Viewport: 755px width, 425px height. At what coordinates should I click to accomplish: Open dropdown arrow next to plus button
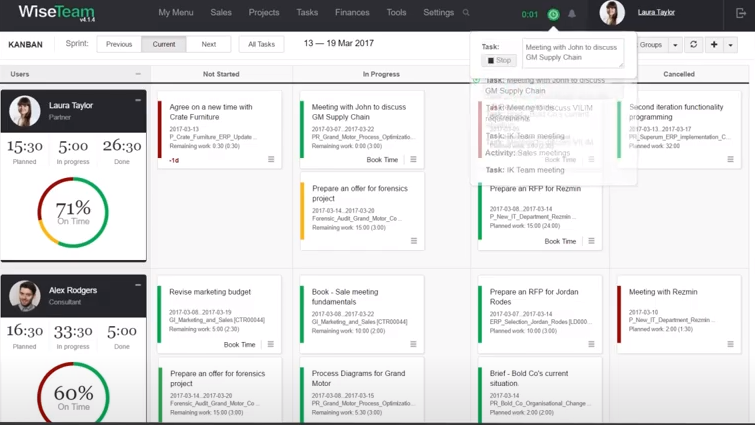[x=730, y=45]
